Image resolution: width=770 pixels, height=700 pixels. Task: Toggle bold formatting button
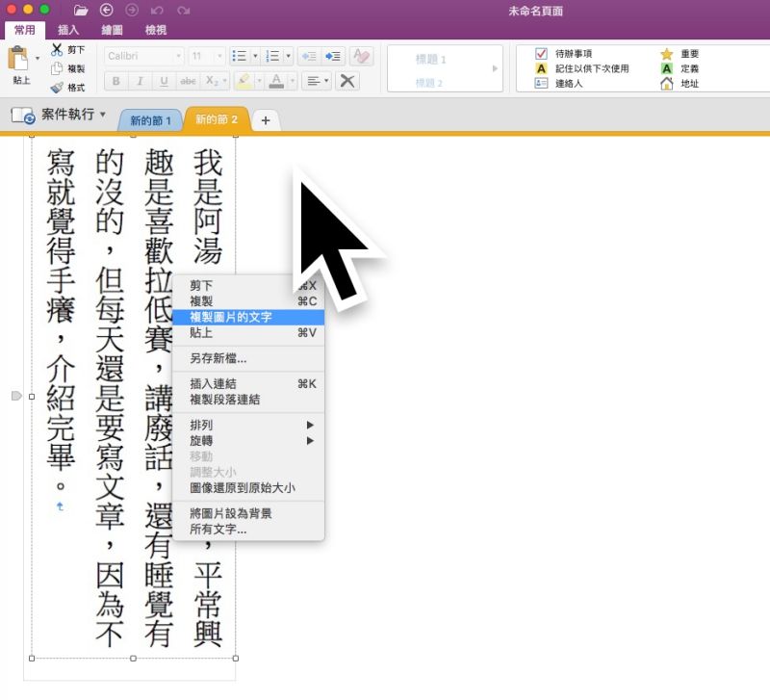click(x=115, y=81)
